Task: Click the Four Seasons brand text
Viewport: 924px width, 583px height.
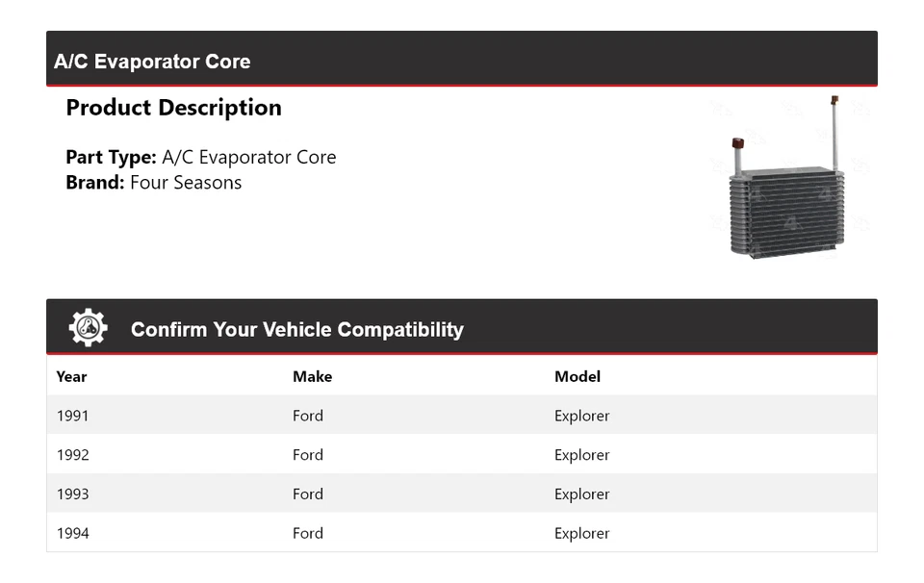Action: (x=186, y=183)
